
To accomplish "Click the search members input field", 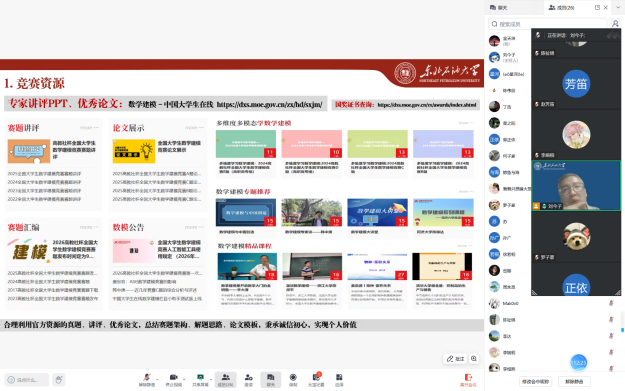I will coord(547,24).
